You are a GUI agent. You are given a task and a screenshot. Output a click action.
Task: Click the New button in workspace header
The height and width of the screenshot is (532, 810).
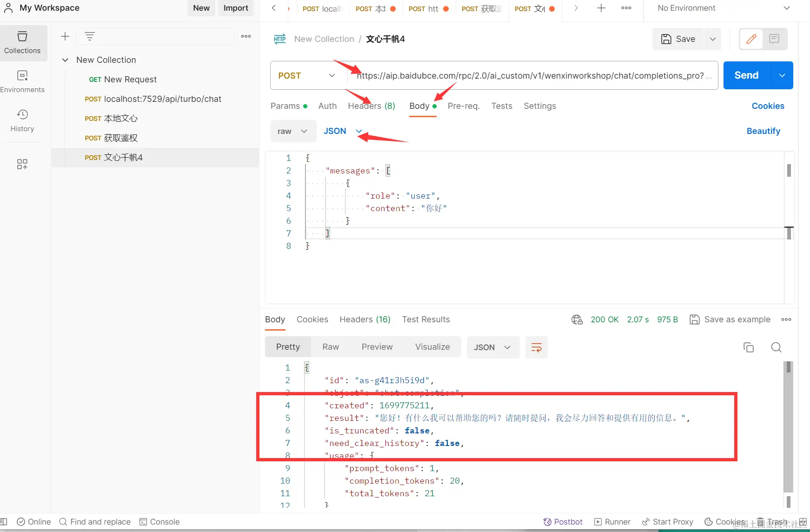coord(201,8)
